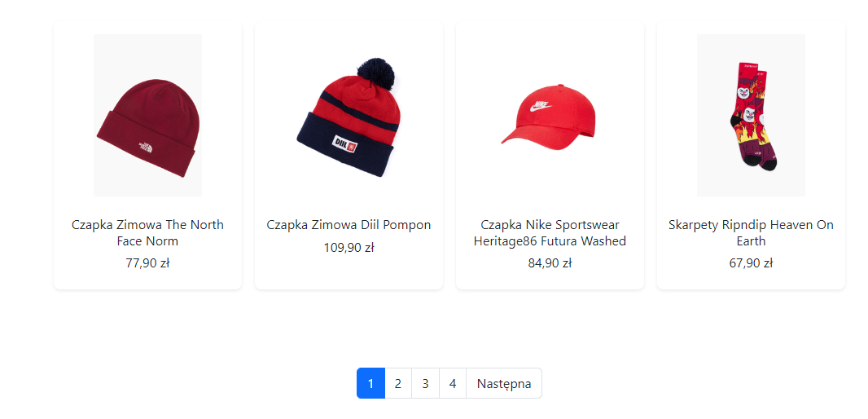Go to pagination page 3
Screen dimensions: 868x419
click(x=425, y=383)
